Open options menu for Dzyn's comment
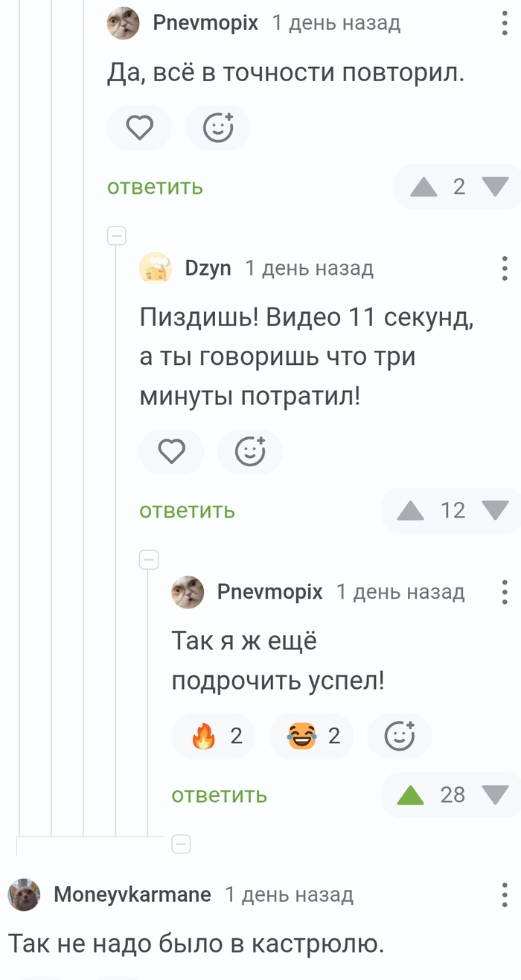 505,268
